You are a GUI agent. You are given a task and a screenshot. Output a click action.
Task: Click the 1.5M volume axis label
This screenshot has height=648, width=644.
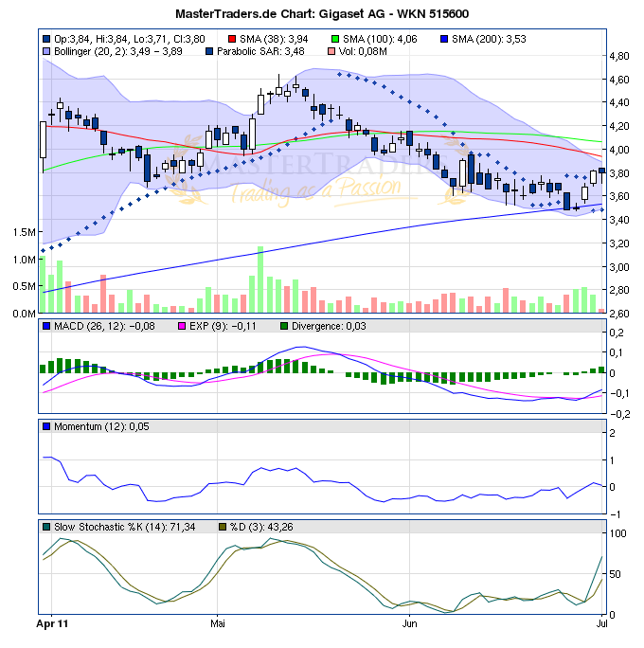[25, 232]
